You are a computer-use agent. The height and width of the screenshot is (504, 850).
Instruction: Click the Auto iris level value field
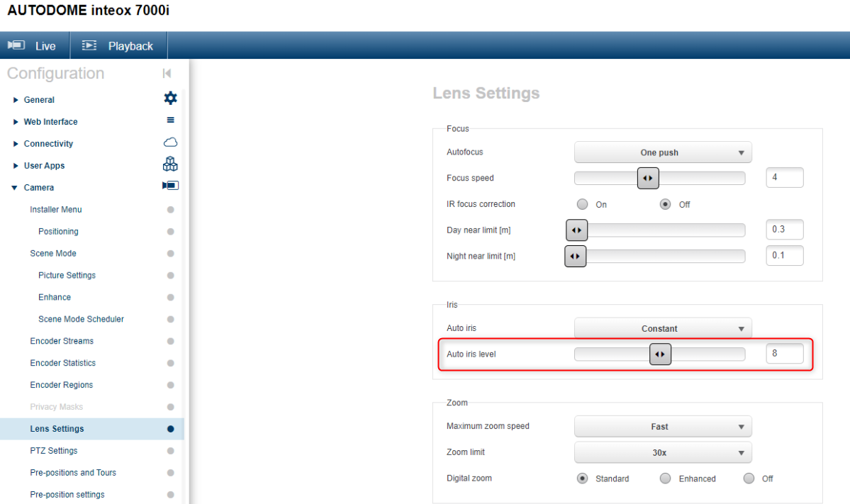pos(784,354)
